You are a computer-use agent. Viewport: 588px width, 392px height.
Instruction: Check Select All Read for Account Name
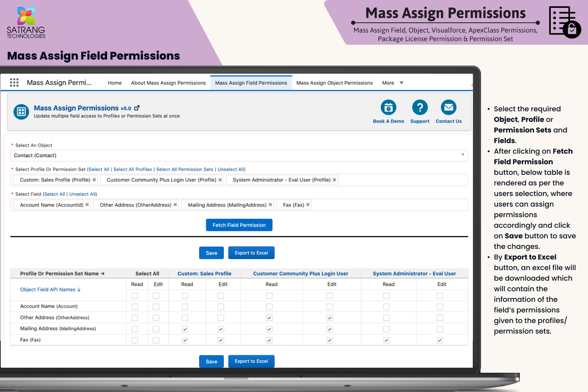135,307
